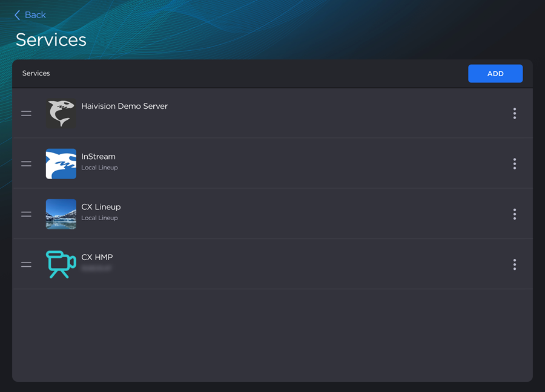Open the three-dot menu for CX HMP
The width and height of the screenshot is (545, 392).
(x=514, y=264)
